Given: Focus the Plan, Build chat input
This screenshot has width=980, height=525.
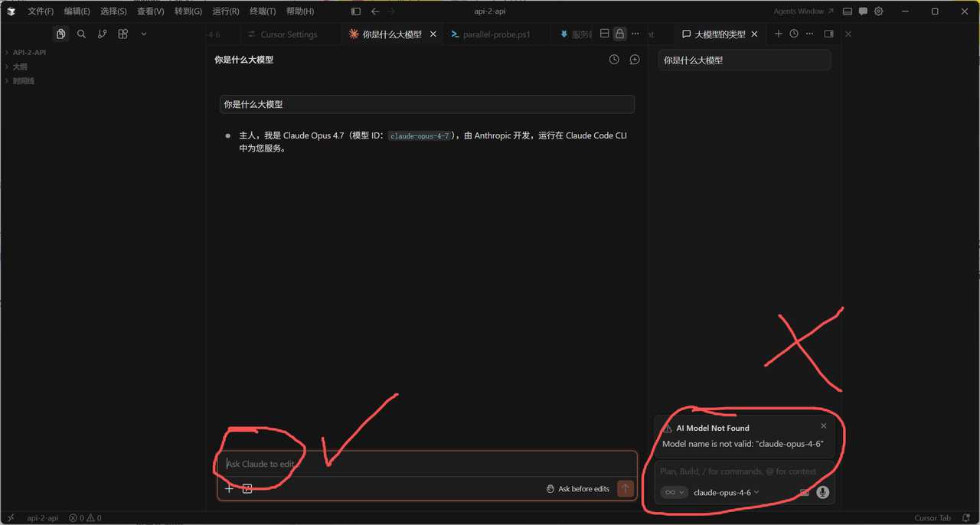Looking at the screenshot, I should point(744,471).
